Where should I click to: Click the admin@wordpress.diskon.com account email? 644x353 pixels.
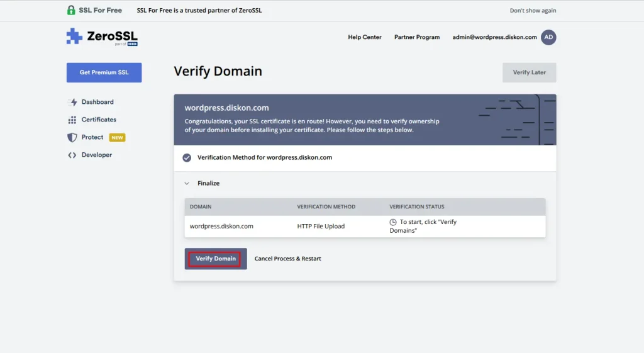click(x=494, y=37)
